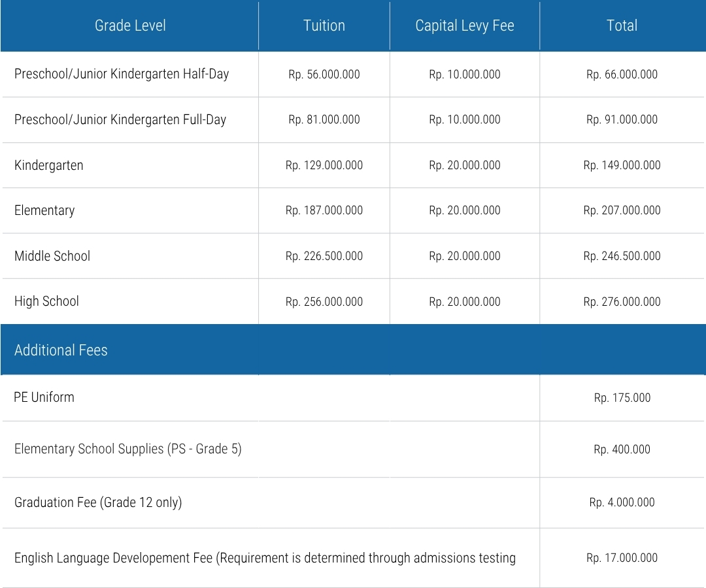Viewport: 706px width, 588px height.
Task: Click the English Language Development Fee label
Action: click(265, 558)
